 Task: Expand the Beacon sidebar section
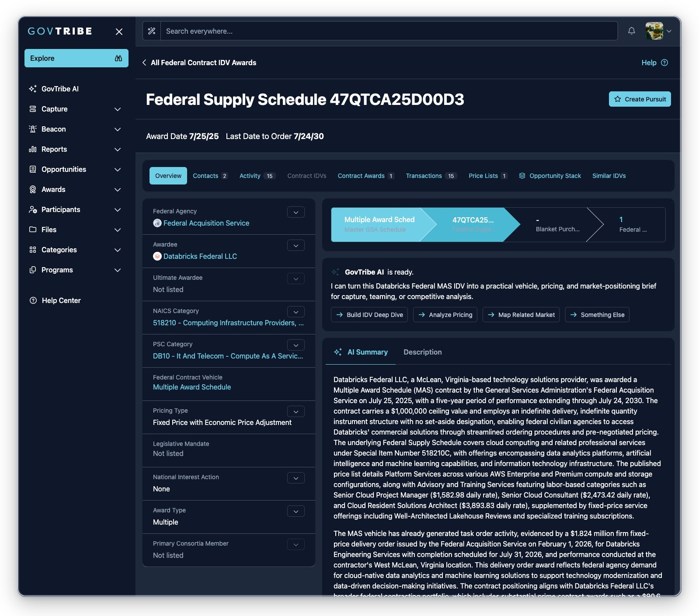tap(118, 129)
